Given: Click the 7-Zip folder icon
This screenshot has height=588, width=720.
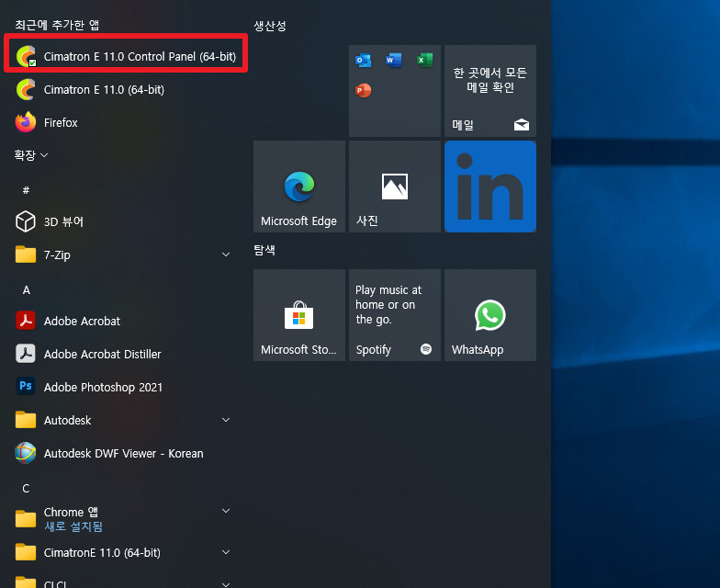Looking at the screenshot, I should pyautogui.click(x=26, y=254).
